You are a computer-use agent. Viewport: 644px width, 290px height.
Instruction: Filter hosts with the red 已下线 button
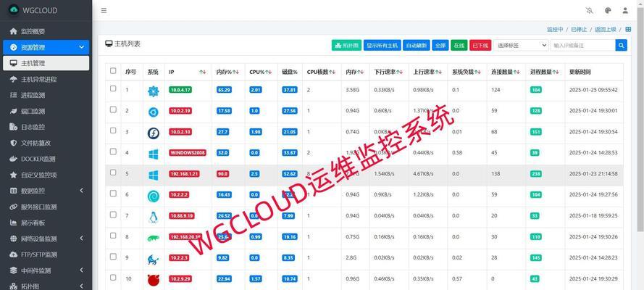point(480,45)
